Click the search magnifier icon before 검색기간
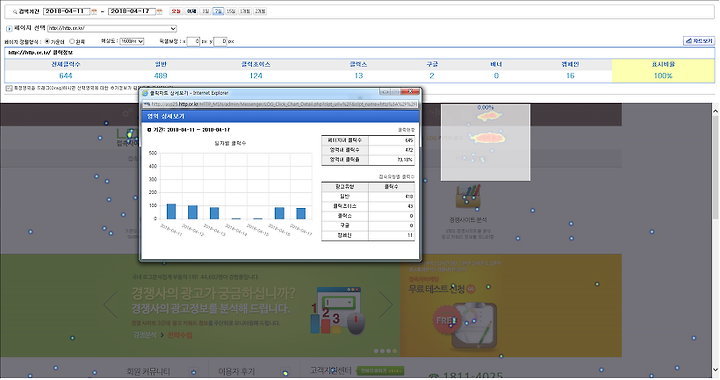 (x=15, y=11)
